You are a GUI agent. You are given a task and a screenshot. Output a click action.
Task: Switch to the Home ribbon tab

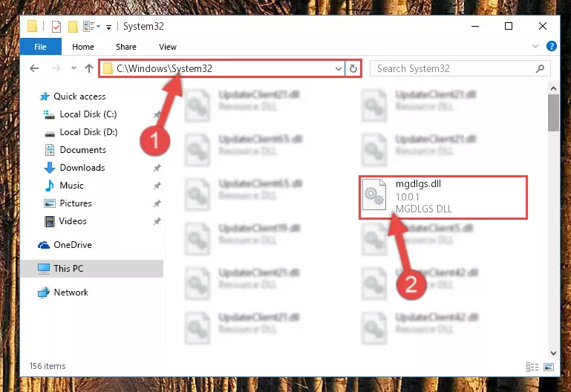(83, 47)
